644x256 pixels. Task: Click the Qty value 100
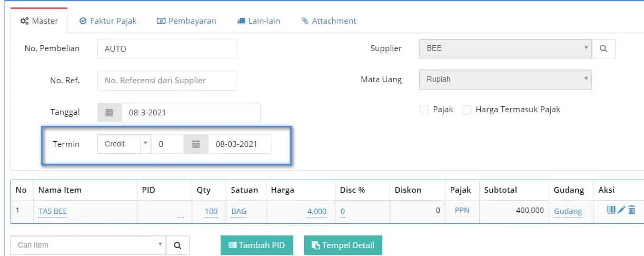point(211,211)
